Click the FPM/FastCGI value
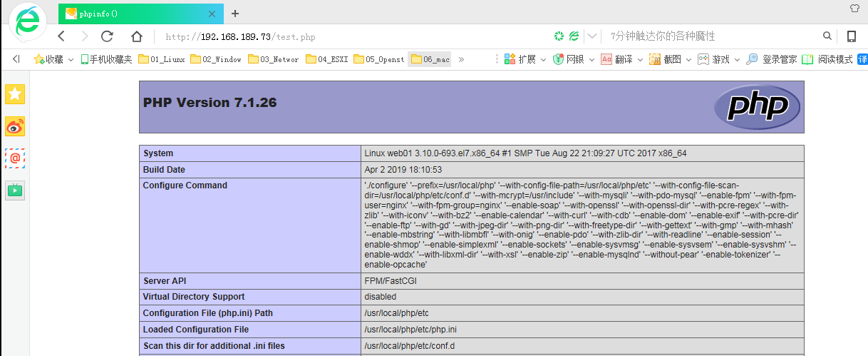This screenshot has width=868, height=356. (x=391, y=280)
